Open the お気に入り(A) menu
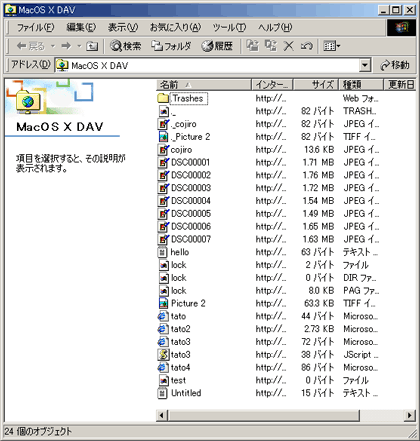The width and height of the screenshot is (420, 441). click(x=175, y=27)
